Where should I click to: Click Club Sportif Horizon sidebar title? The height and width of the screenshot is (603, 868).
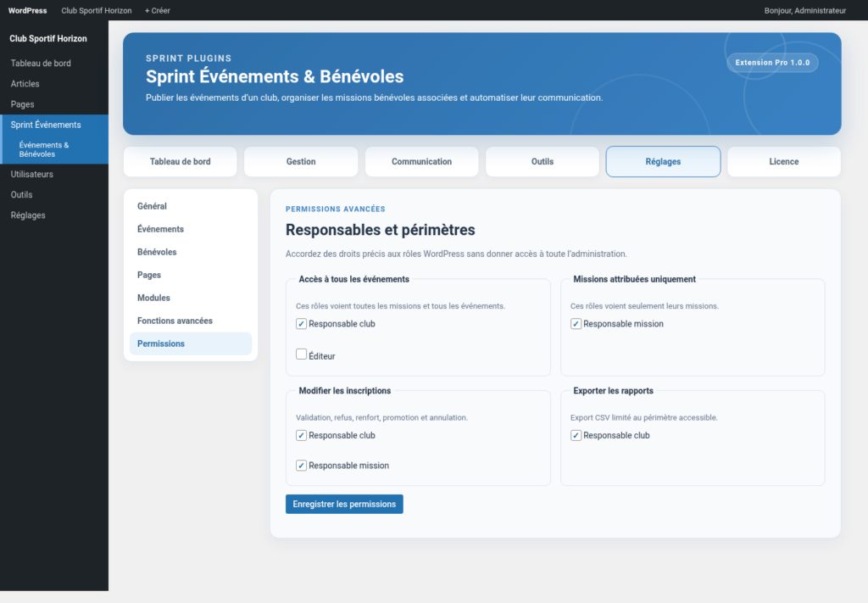pyautogui.click(x=48, y=39)
